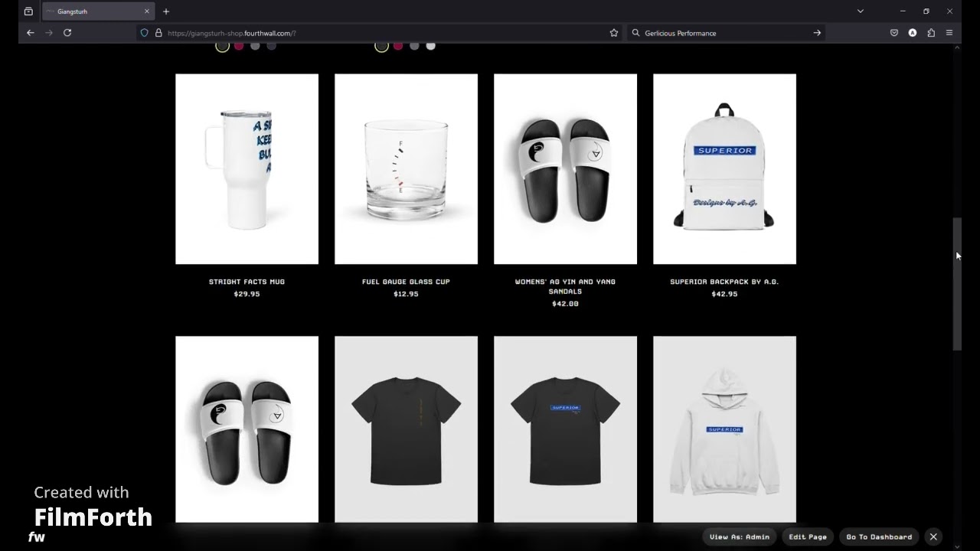The image size is (980, 551).
Task: Select the red swatch in the second swatch row
Action: [398, 46]
